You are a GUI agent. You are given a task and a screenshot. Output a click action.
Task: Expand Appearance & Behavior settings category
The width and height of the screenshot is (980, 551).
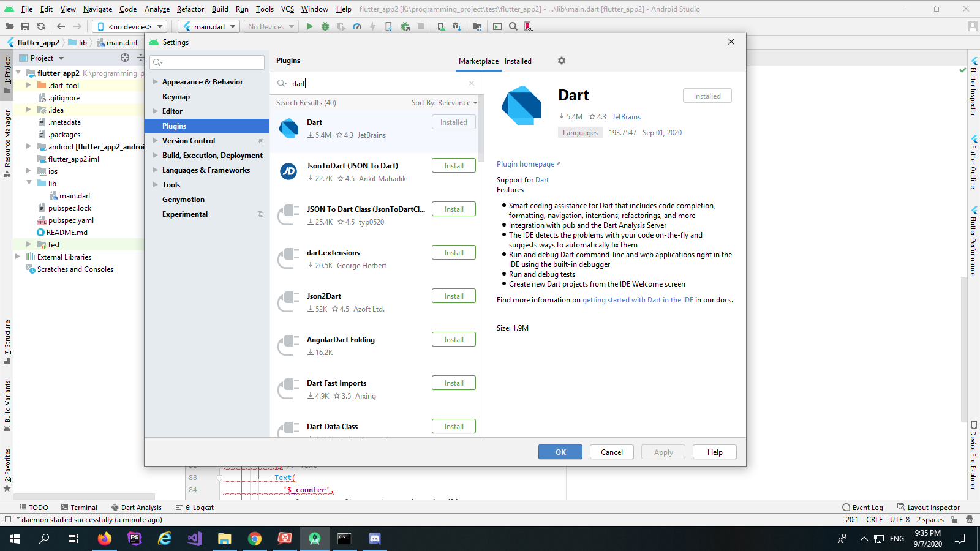point(156,82)
